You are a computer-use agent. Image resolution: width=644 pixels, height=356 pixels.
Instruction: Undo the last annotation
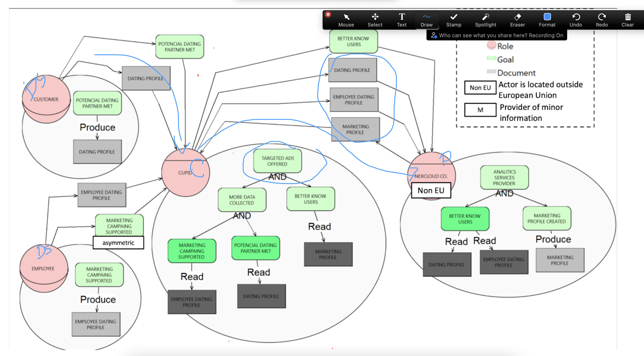[576, 20]
